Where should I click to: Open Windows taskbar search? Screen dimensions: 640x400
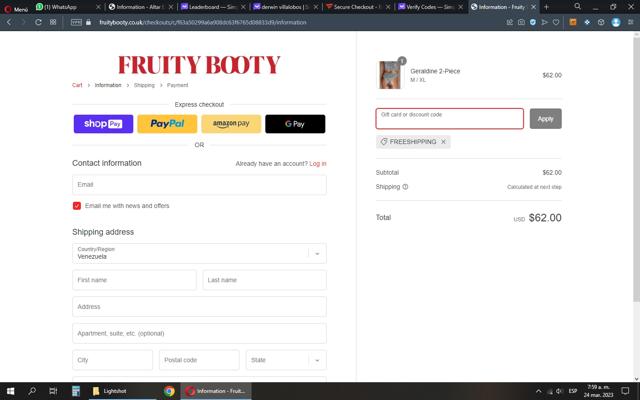click(32, 391)
